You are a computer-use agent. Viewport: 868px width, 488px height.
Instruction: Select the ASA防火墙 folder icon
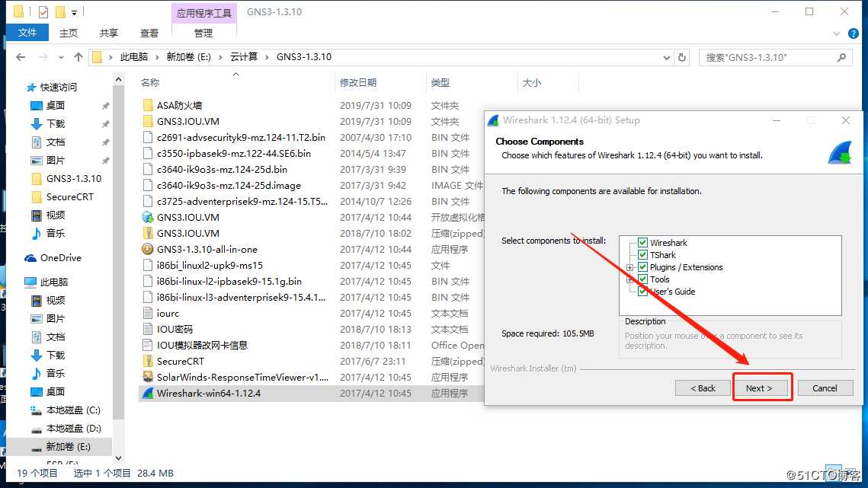[x=148, y=105]
